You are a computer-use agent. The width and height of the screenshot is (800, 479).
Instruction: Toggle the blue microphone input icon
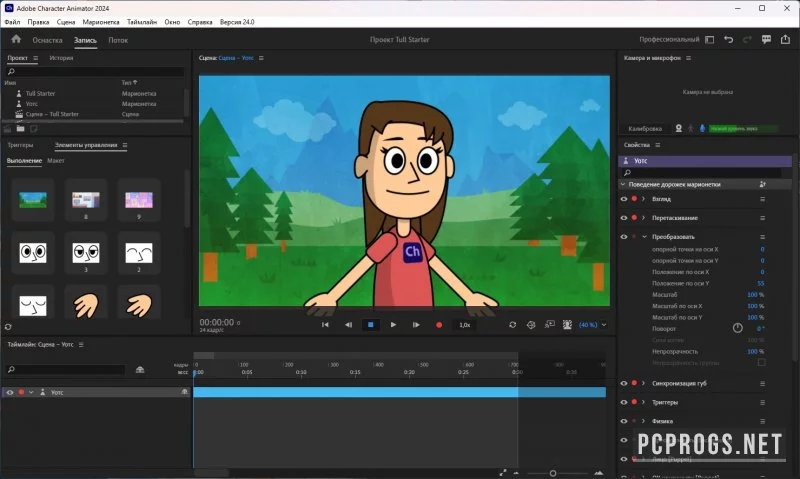pos(702,129)
